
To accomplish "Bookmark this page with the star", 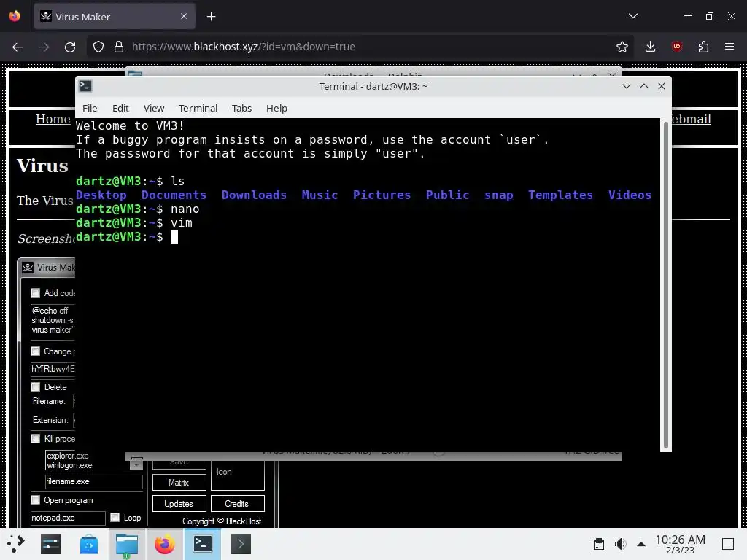I will (x=622, y=47).
